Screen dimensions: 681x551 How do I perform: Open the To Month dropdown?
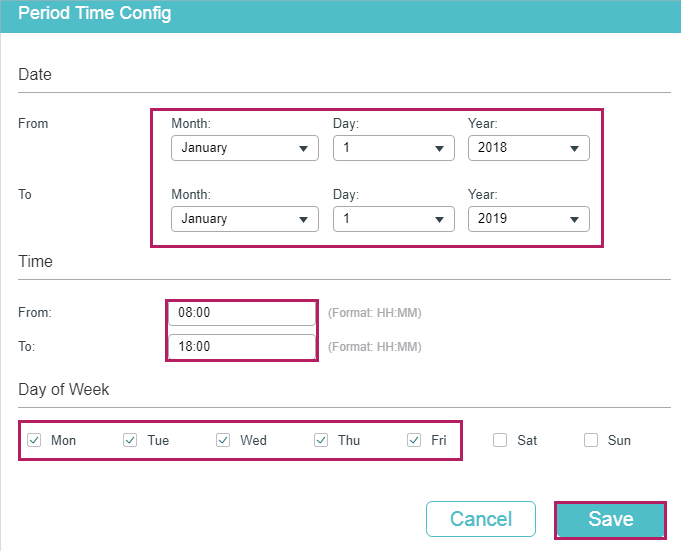pyautogui.click(x=244, y=219)
